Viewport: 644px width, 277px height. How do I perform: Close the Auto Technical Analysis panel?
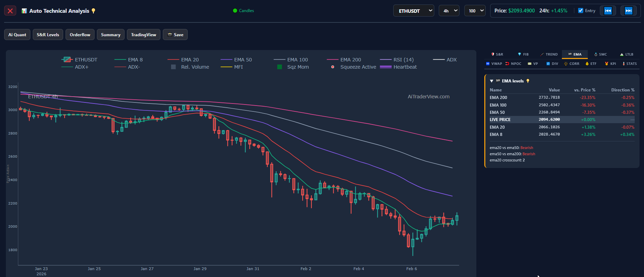10,11
